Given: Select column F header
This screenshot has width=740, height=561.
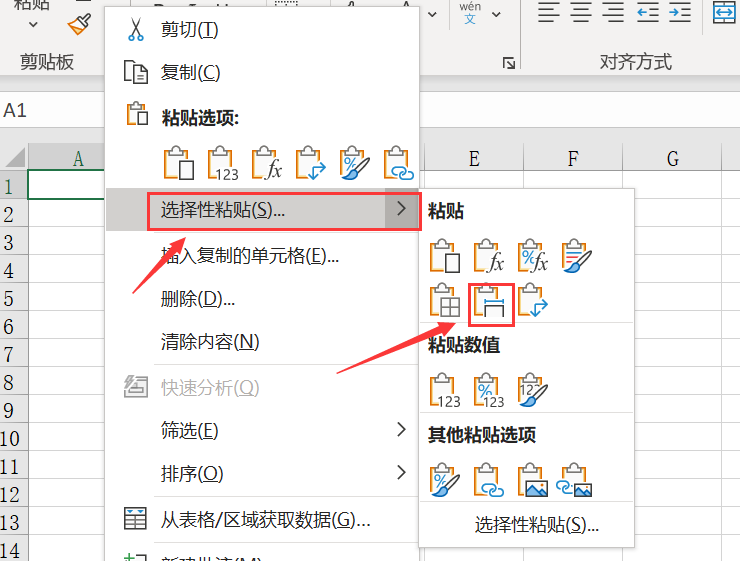Looking at the screenshot, I should click(573, 159).
